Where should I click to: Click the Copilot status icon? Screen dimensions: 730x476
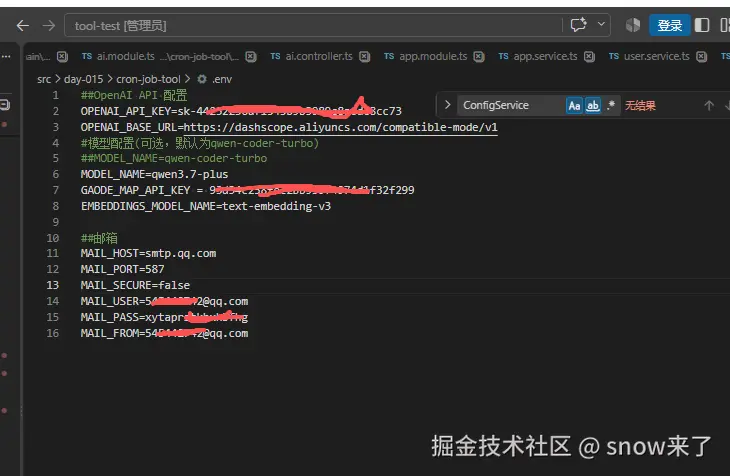click(633, 25)
